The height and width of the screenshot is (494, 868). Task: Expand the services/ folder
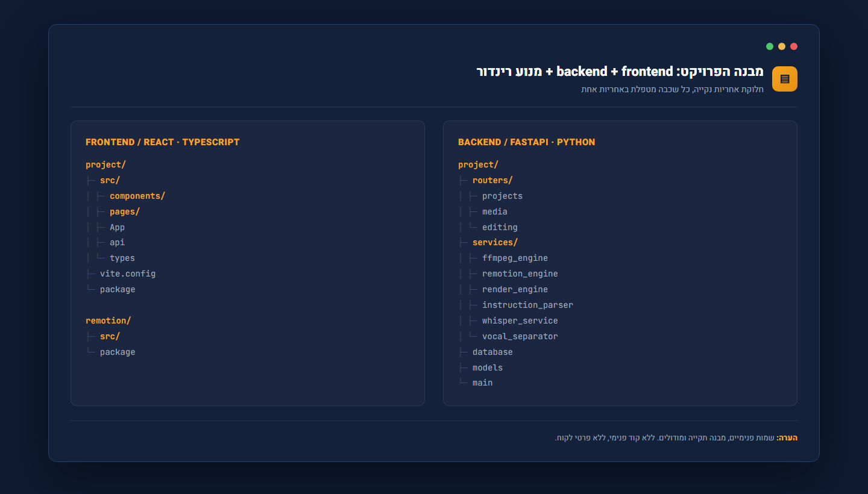(495, 242)
